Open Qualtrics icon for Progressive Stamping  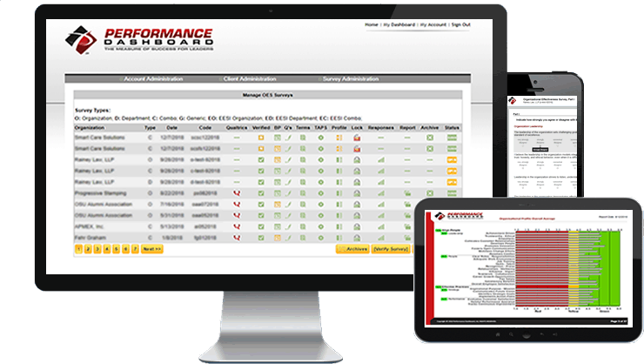(x=237, y=193)
